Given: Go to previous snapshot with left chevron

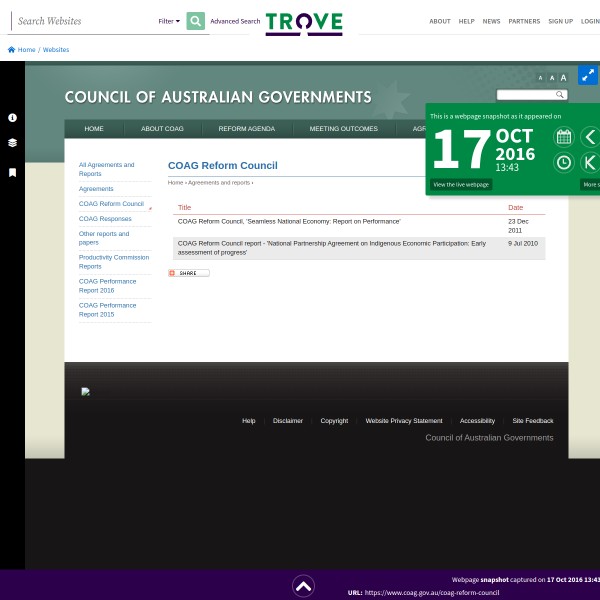Looking at the screenshot, I should (590, 137).
